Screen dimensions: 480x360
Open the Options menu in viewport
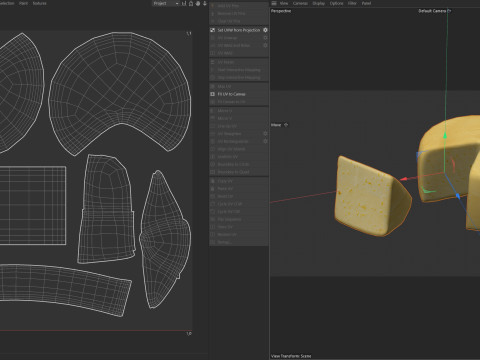(336, 3)
